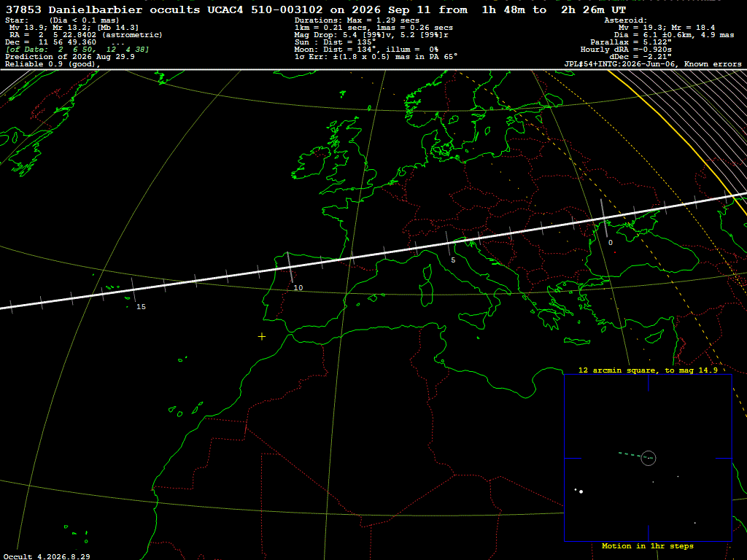Viewport: 747px width, 560px height.
Task: Select the bright white star pair in chart
Action: pyautogui.click(x=578, y=491)
